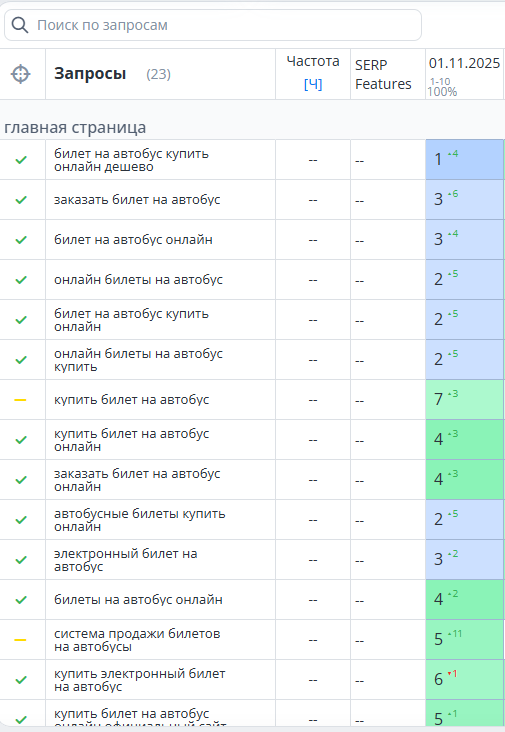Click frequency cell for 'заказать билет на автобус'
The width and height of the screenshot is (505, 732).
pyautogui.click(x=313, y=200)
